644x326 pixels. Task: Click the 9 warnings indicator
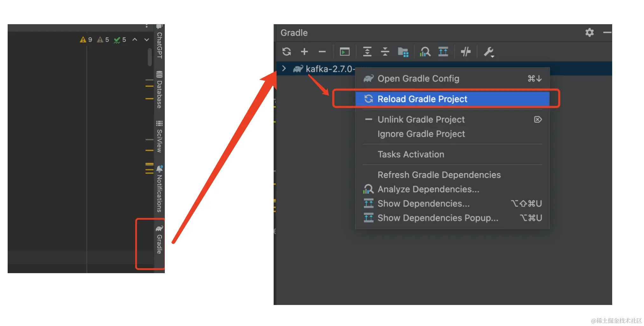tap(86, 40)
